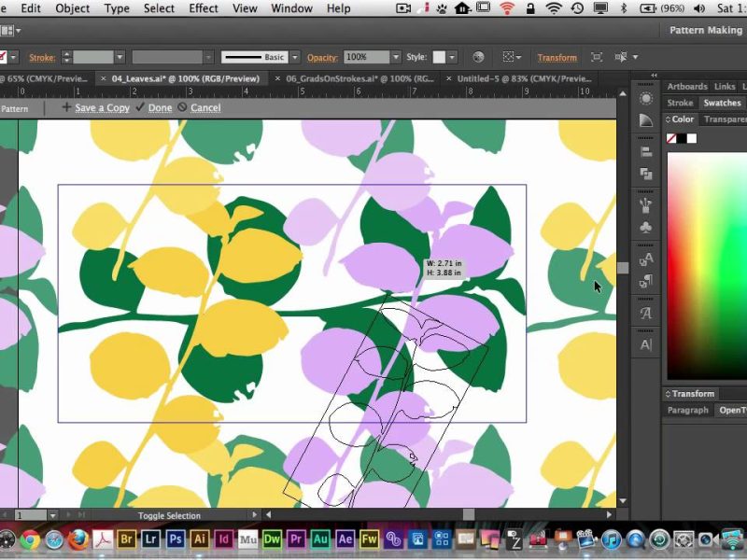Screen dimensions: 747x560
Task: Select the black swatch in Color panel
Action: coord(682,138)
